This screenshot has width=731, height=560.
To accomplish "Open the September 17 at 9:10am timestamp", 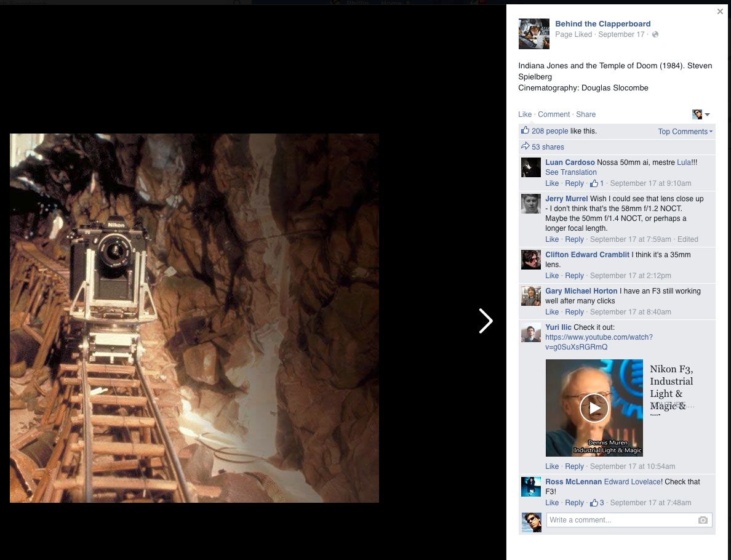I will coord(650,183).
